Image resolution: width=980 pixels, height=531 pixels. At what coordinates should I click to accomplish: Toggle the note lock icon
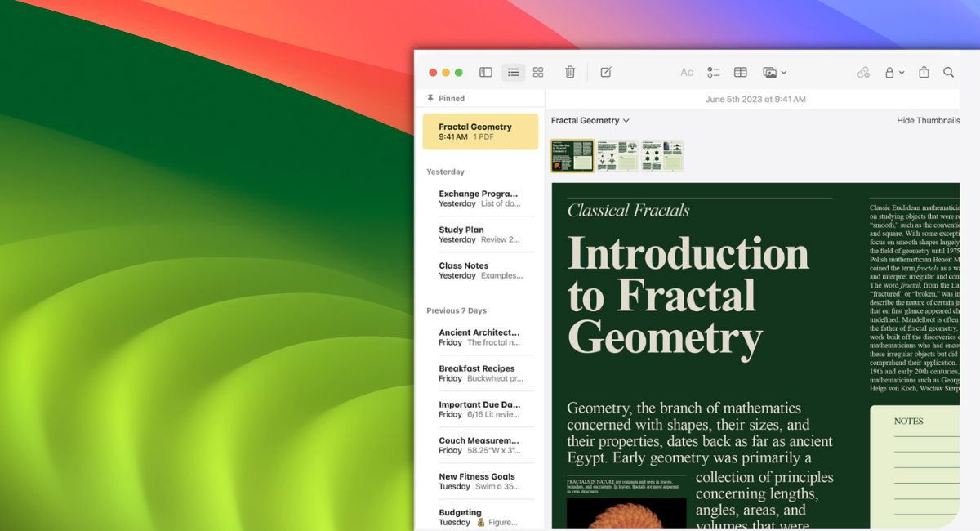pos(890,72)
